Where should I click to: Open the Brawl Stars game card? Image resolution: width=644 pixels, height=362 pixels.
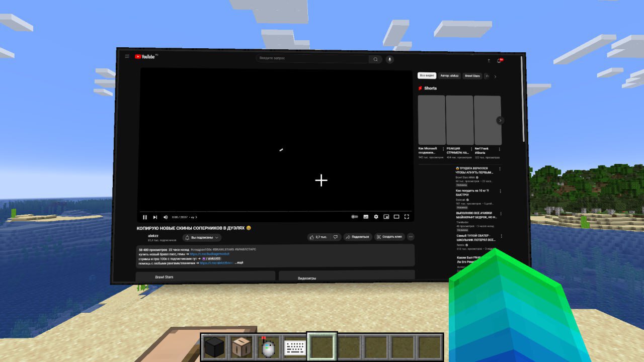[x=205, y=277]
